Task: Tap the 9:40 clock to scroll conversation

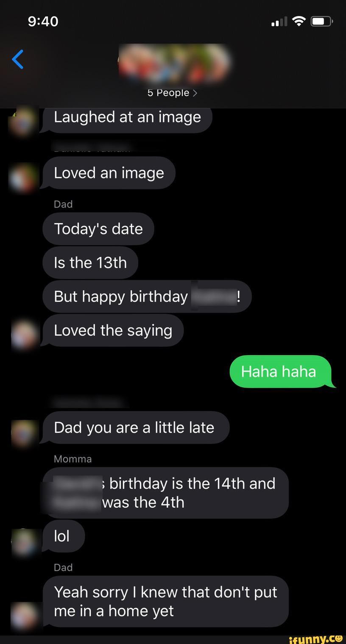Action: tap(42, 21)
